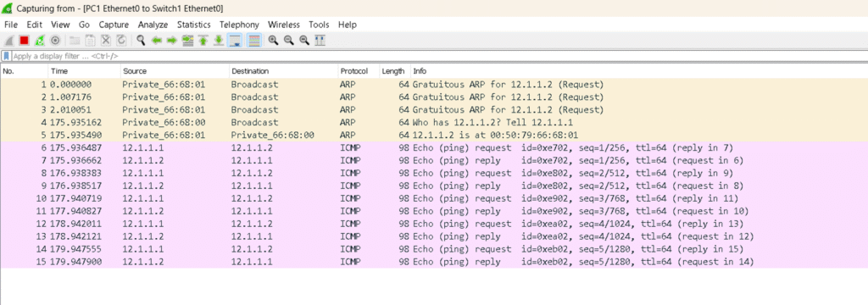Select ping request id=0xe902 seq=3/768
Image resolution: width=868 pixels, height=305 pixels.
434,198
